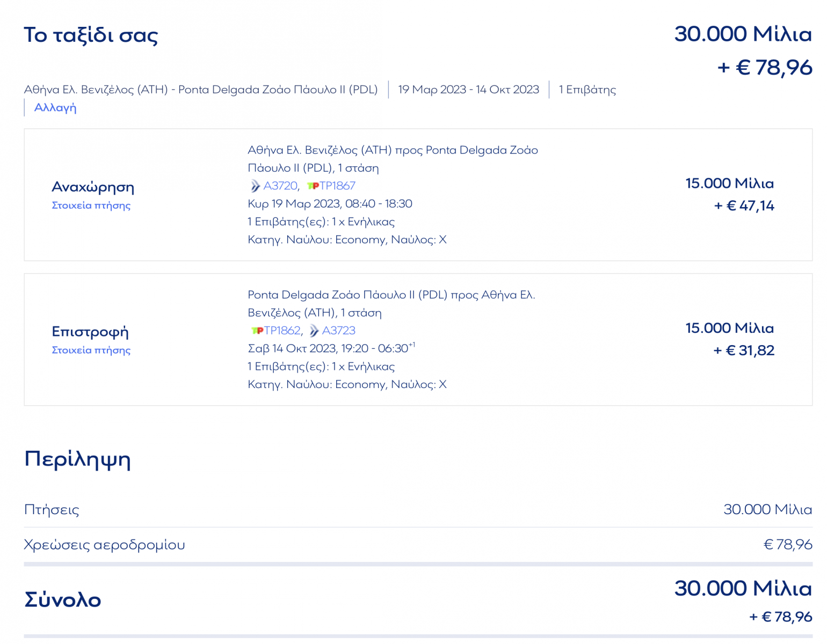Select the Επιστροφή flight label
The image size is (827, 644).
[x=90, y=332]
